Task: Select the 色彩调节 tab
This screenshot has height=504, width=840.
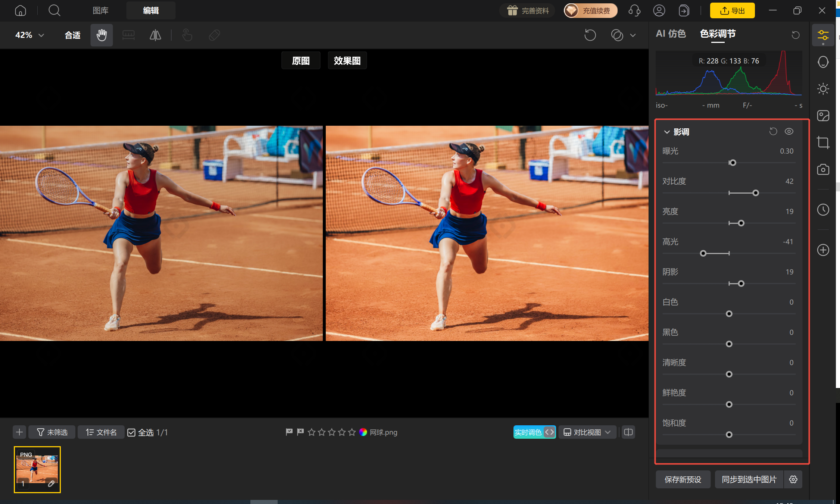Action: 718,34
